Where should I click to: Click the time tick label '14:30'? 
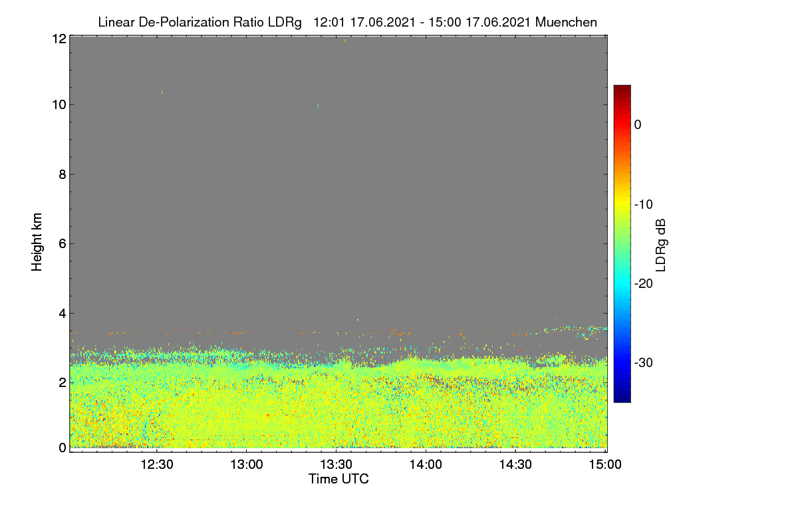coord(516,465)
